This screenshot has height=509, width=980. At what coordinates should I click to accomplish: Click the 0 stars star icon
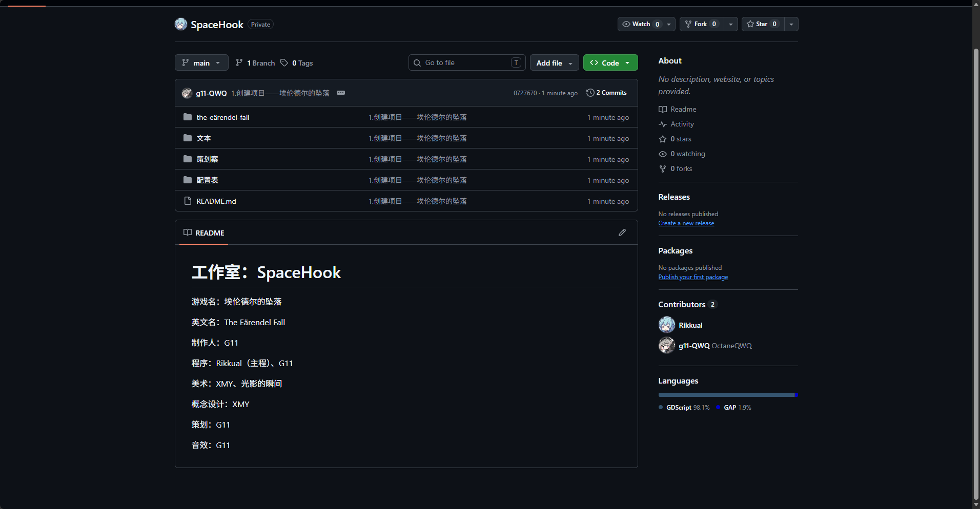pos(663,139)
